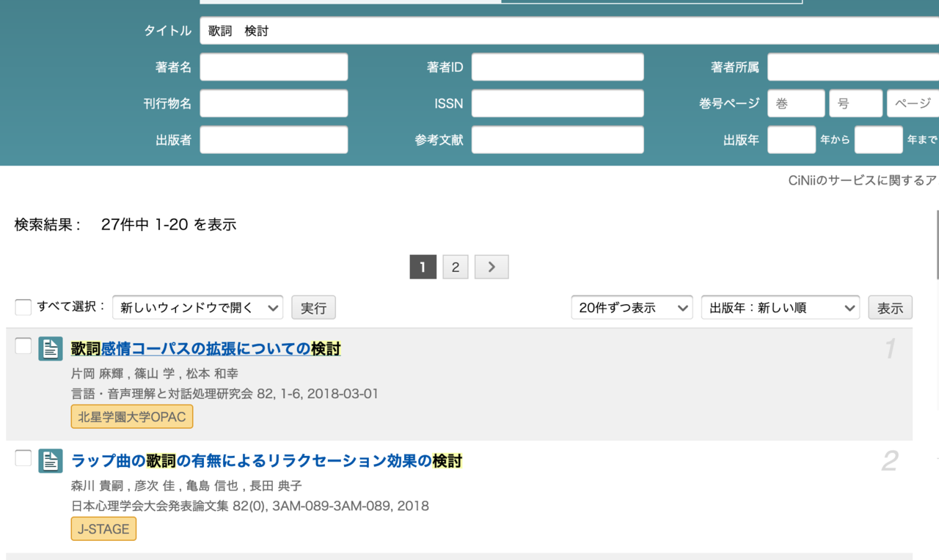Click author 長田 典子
This screenshot has height=560, width=939.
point(276,486)
